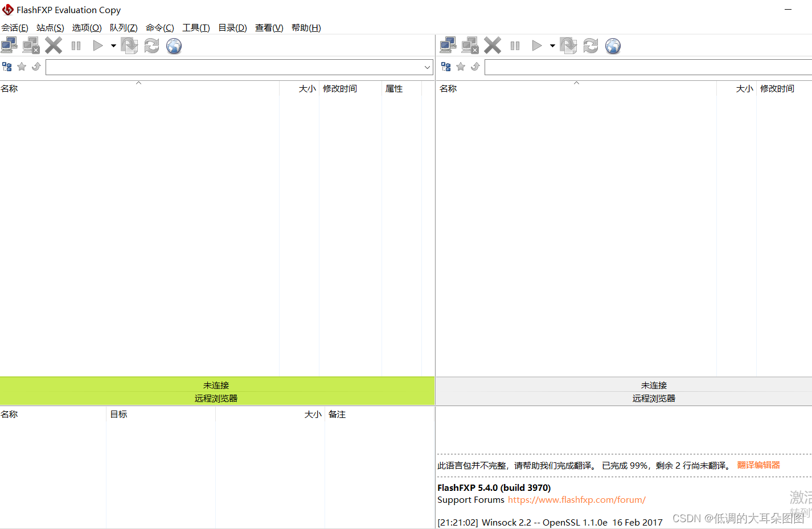Click Pause icon in right pane toolbar
The height and width of the screenshot is (529, 812).
pyautogui.click(x=515, y=46)
